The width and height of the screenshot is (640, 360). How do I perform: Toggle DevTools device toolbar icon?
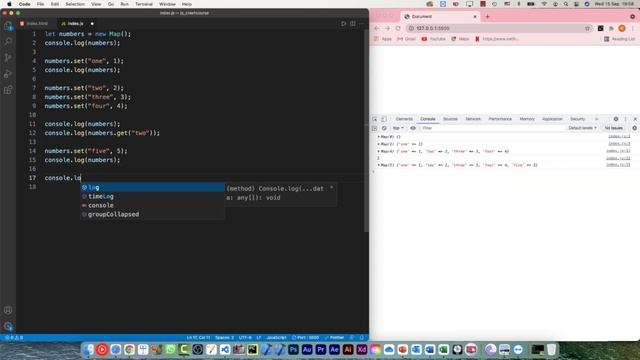pos(384,119)
